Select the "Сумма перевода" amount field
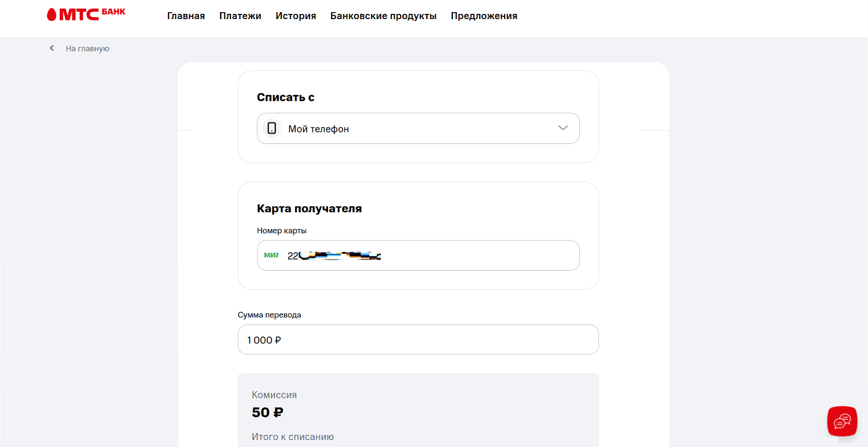The image size is (868, 447). pos(418,339)
